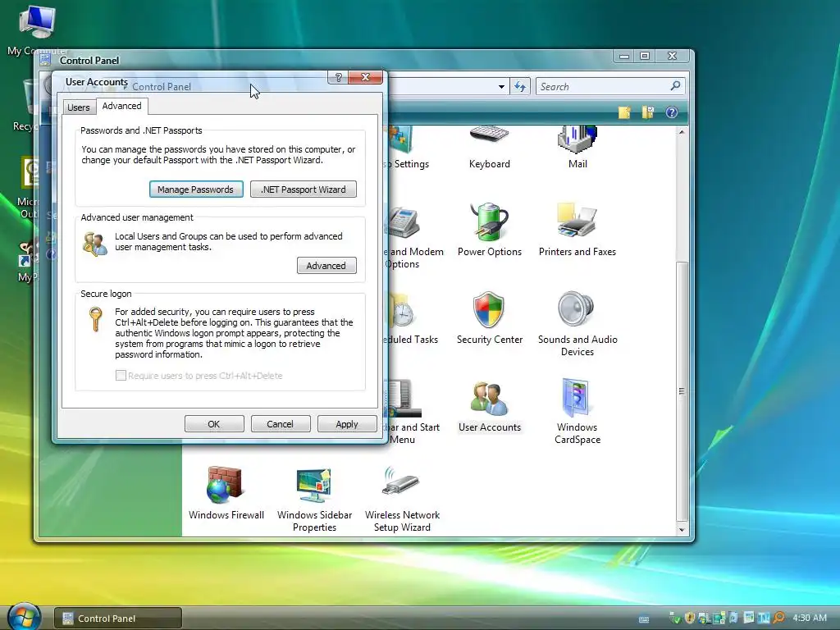This screenshot has width=840, height=630.
Task: Click the help button in User Accounts dialog title
Action: tap(338, 77)
